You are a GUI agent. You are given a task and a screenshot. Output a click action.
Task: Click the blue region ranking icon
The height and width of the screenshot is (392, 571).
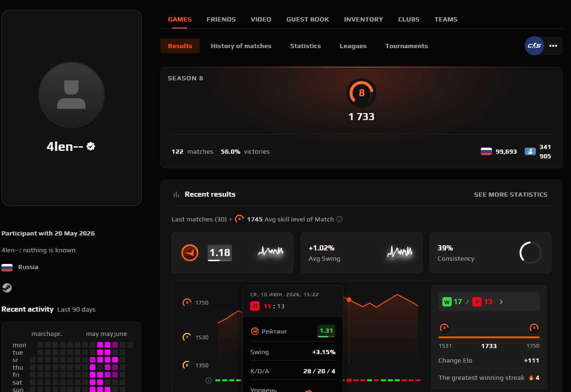click(530, 151)
